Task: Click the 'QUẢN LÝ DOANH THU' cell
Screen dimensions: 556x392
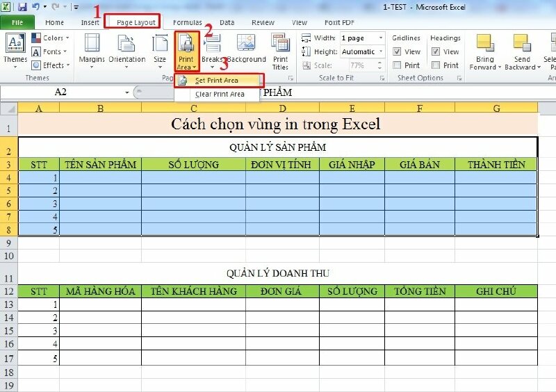Action: 277,273
